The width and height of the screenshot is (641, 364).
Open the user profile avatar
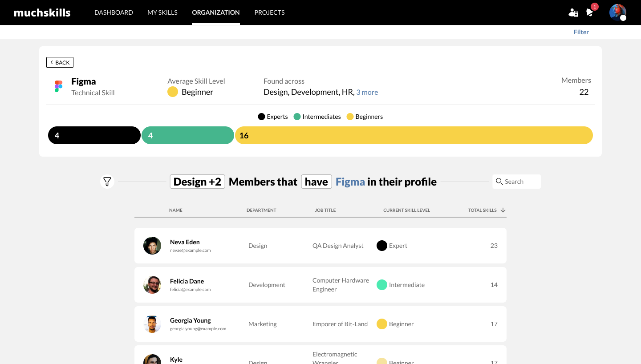pyautogui.click(x=618, y=12)
